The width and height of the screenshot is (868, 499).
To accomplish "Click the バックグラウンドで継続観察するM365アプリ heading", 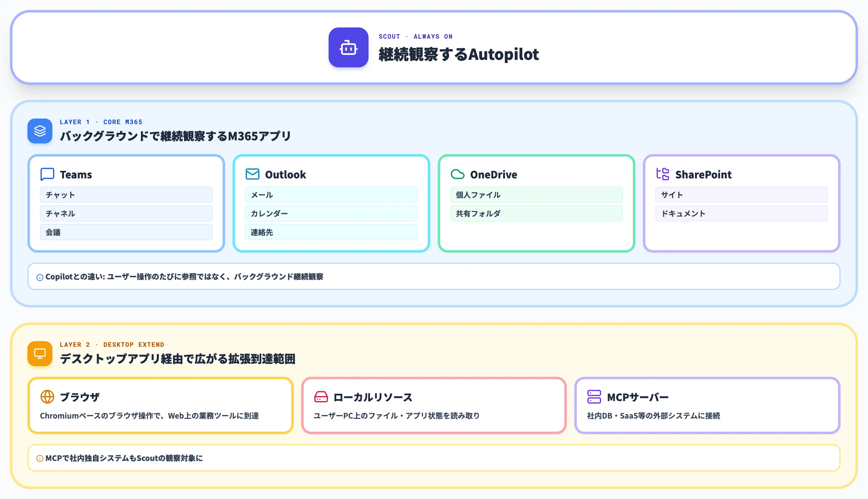I will tap(176, 136).
